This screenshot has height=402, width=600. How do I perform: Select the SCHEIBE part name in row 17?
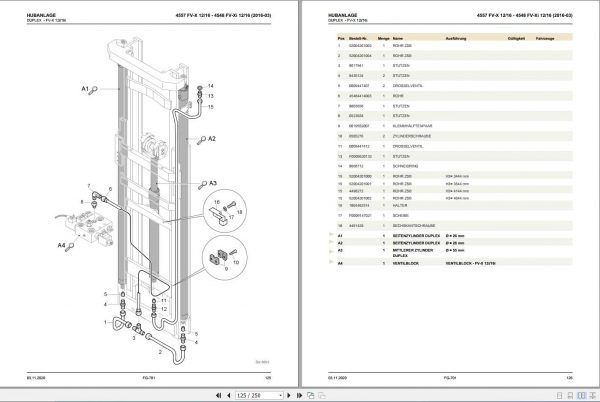401,216
